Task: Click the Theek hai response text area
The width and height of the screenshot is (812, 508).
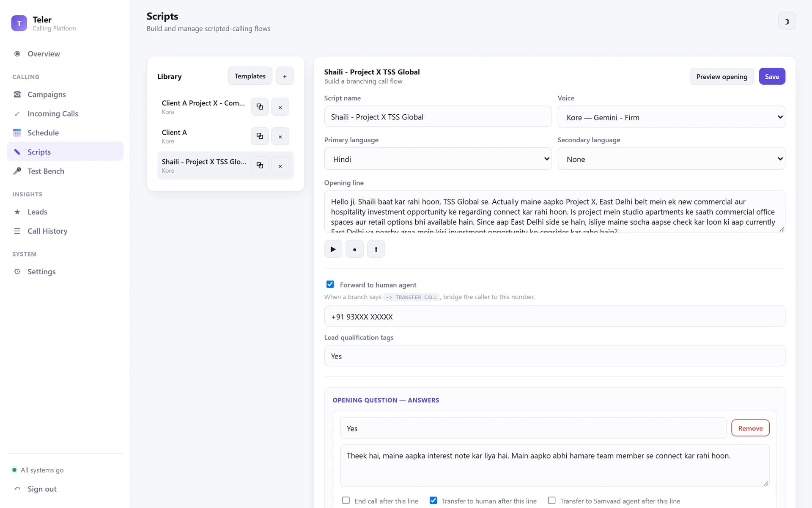Action: click(554, 466)
